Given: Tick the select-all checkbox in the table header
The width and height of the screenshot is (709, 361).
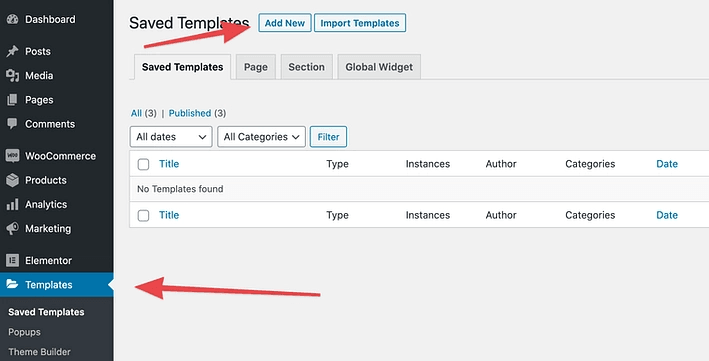Looking at the screenshot, I should [x=143, y=164].
